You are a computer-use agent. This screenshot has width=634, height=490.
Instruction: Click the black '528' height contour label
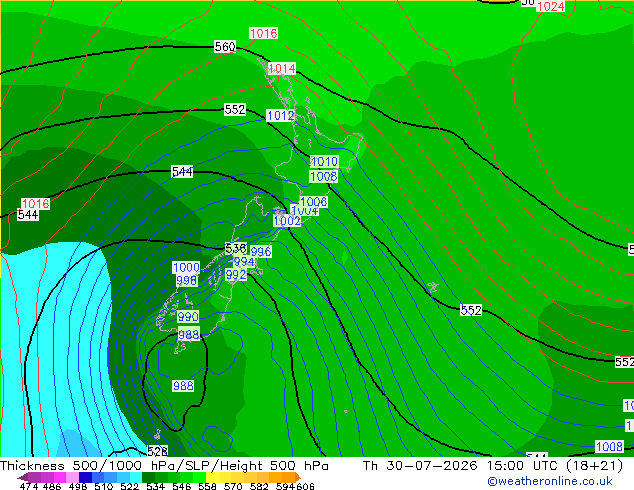(157, 451)
